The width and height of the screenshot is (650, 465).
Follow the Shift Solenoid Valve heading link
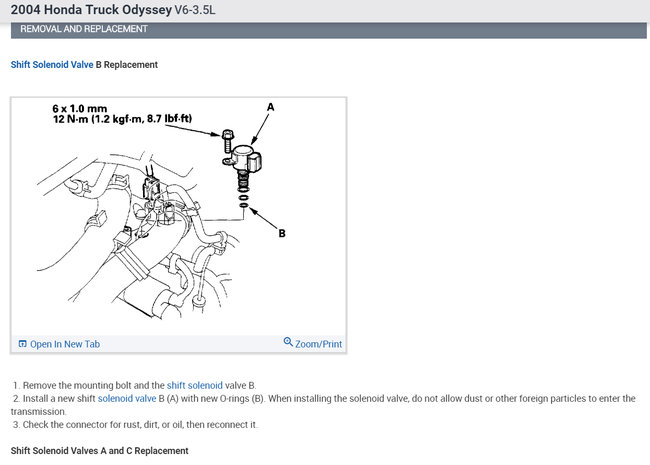point(52,65)
